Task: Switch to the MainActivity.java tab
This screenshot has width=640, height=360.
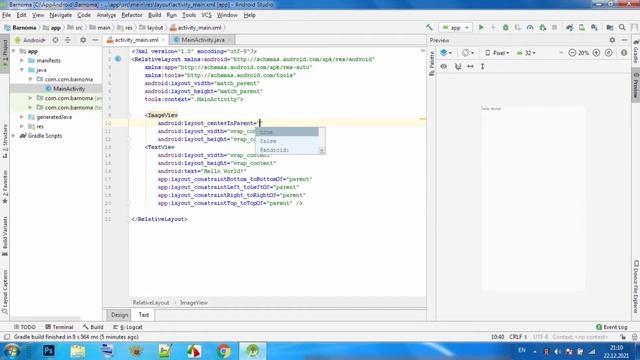Action: coord(202,40)
